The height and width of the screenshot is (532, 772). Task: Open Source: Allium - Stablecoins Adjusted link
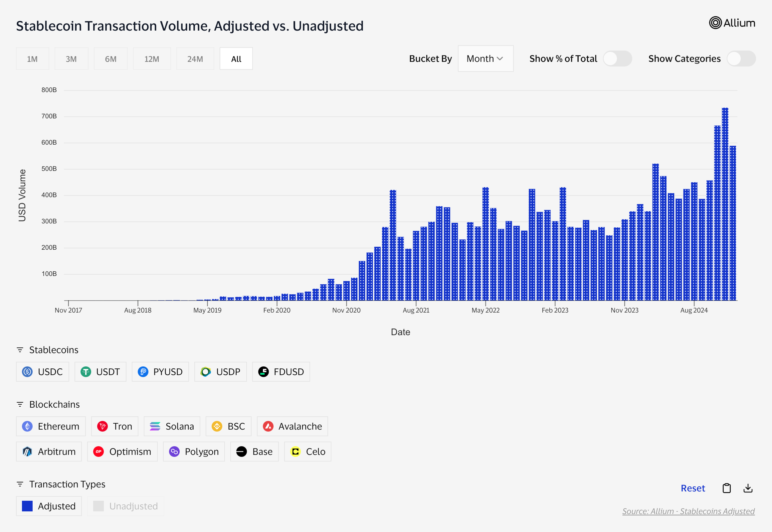688,511
